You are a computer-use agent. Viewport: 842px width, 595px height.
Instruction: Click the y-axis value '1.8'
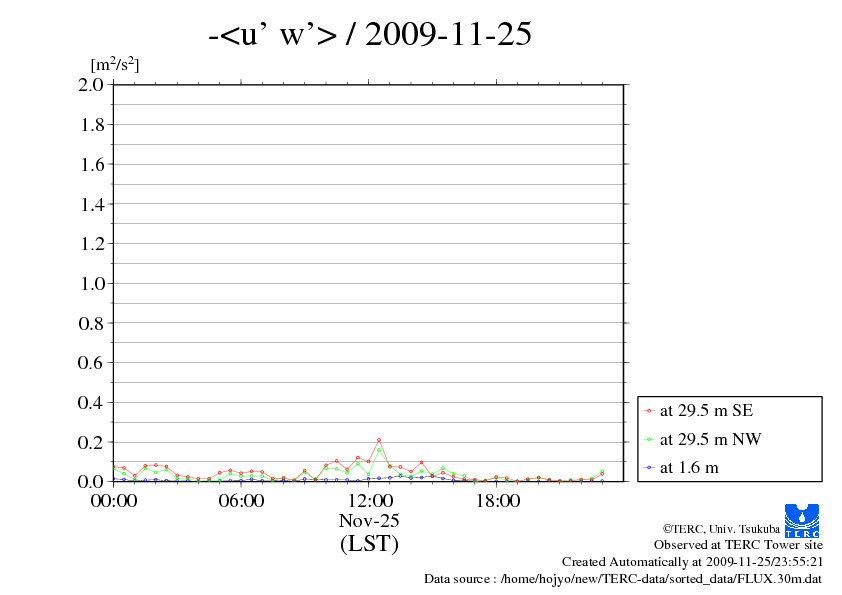[x=92, y=125]
